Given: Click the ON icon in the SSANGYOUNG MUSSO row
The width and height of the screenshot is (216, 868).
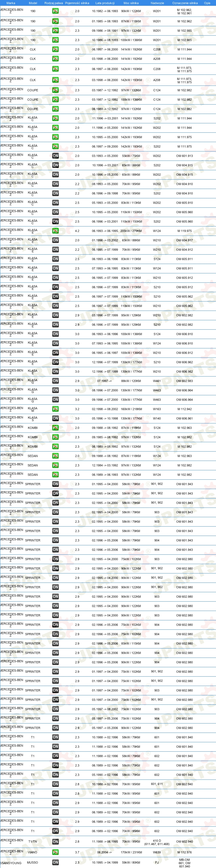Looking at the screenshot, I should pyautogui.click(x=55, y=863).
